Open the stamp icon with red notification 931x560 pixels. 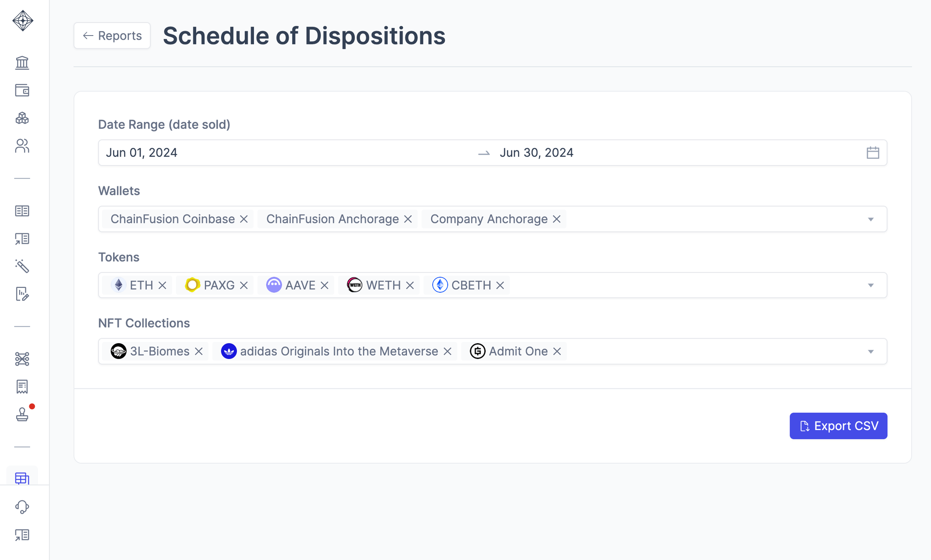(x=22, y=414)
